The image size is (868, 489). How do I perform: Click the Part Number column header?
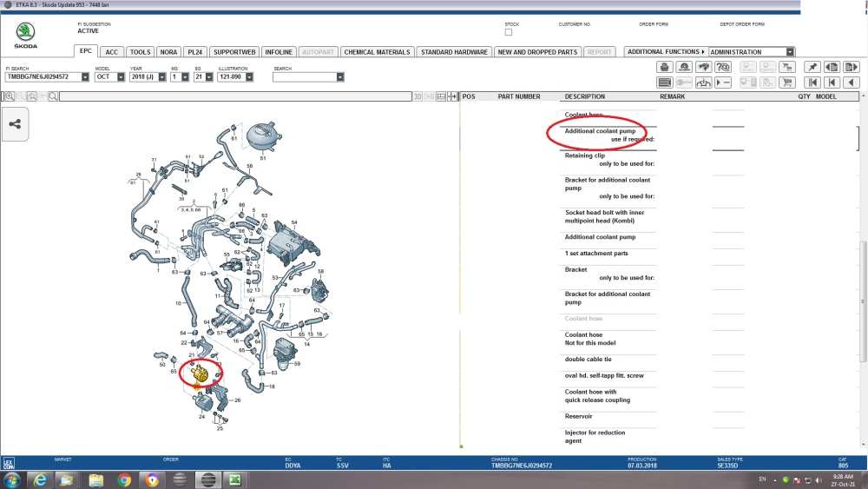click(519, 96)
